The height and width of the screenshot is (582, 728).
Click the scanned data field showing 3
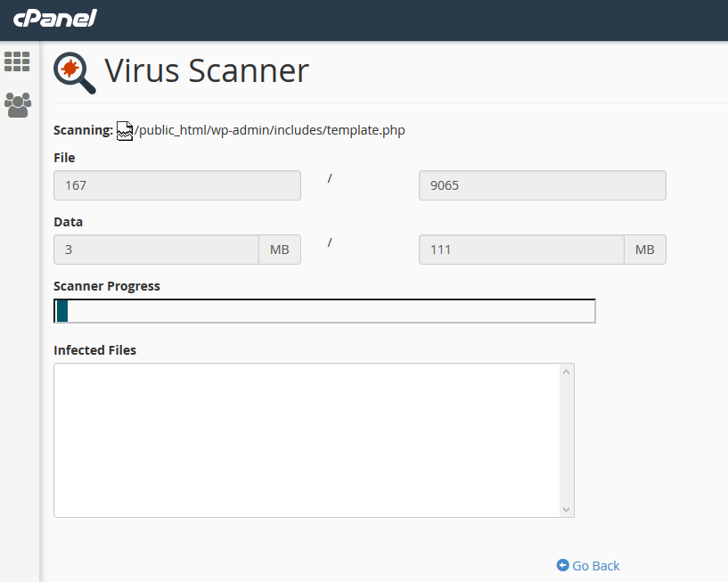tap(157, 250)
